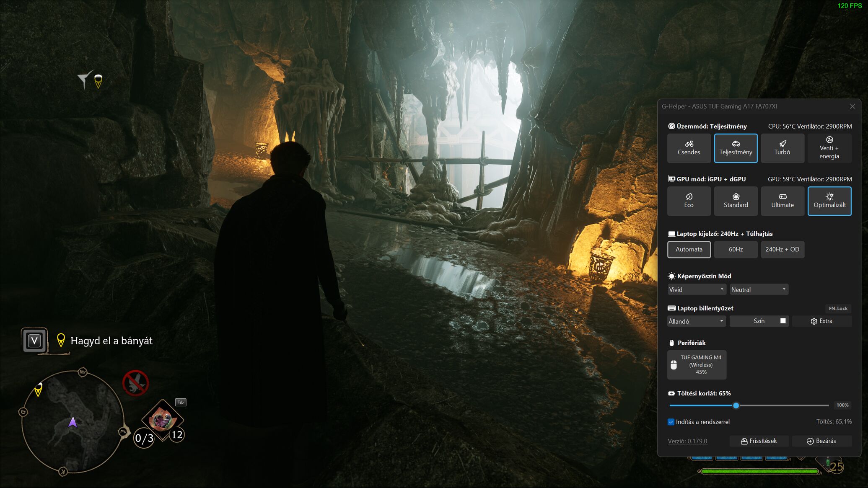868x488 pixels.
Task: Click the Laptop billentyűzet keyboard icon
Action: tap(671, 308)
